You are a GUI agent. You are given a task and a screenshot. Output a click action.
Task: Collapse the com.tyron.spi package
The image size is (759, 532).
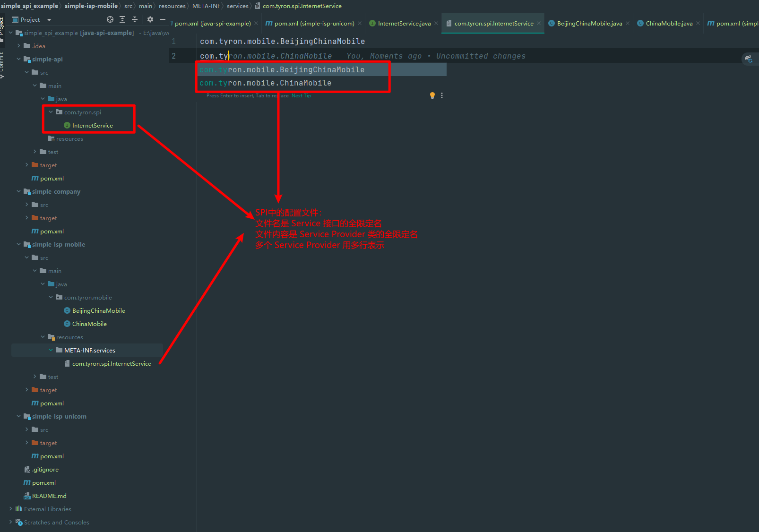(51, 112)
